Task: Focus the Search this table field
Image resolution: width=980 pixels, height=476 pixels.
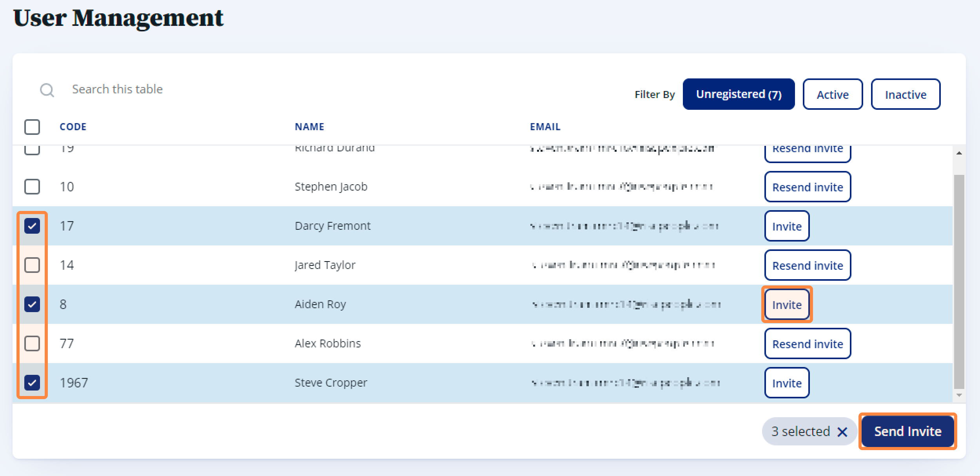Action: tap(118, 89)
